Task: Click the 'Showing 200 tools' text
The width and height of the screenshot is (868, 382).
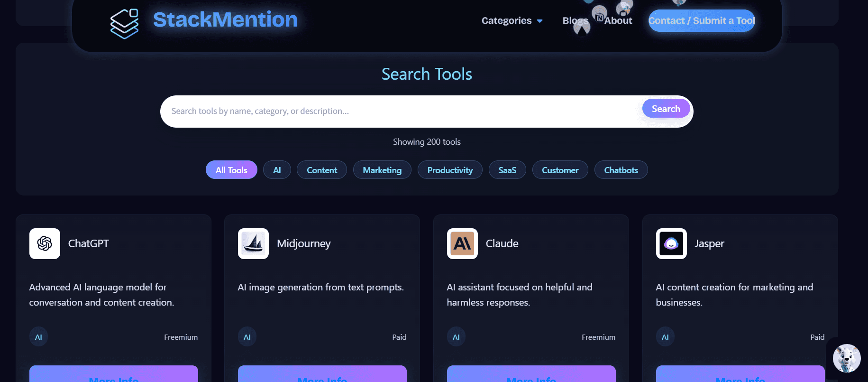Action: 427,142
